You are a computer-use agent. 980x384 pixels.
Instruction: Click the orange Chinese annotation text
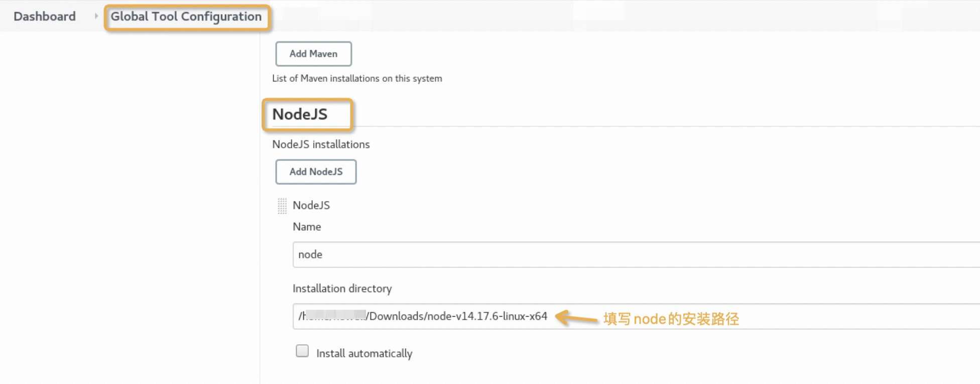[x=671, y=319]
